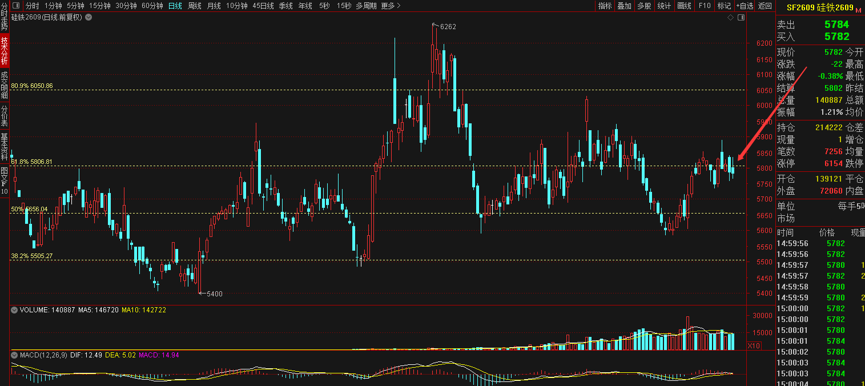Click the MACD(12,26,9) indicator label
The image size is (865, 386).
coord(44,355)
